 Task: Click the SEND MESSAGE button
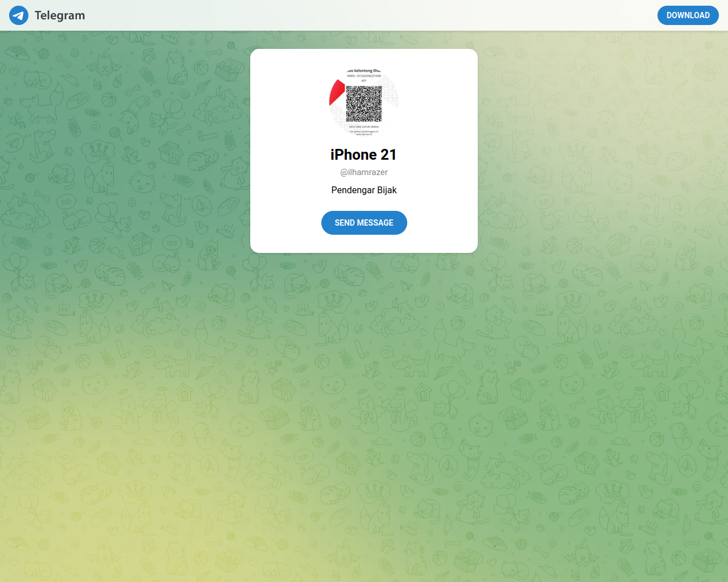click(x=364, y=223)
